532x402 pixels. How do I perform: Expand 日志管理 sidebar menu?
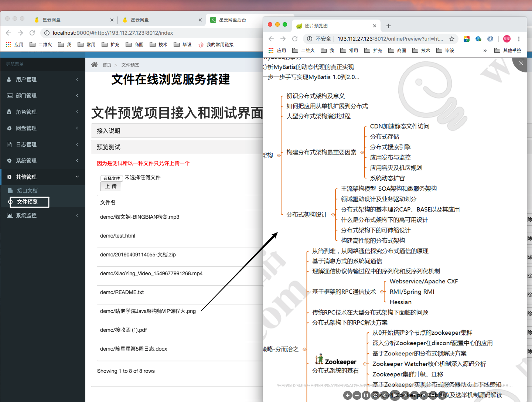click(x=43, y=144)
